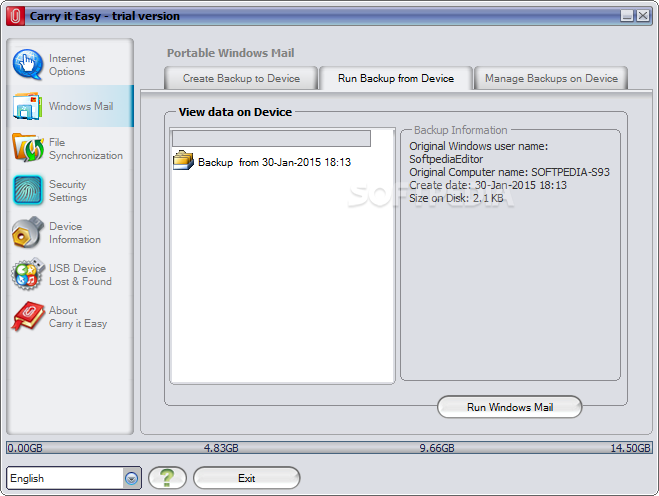Click the File Synchronization sidebar label
The width and height of the screenshot is (659, 496).
[x=86, y=149]
